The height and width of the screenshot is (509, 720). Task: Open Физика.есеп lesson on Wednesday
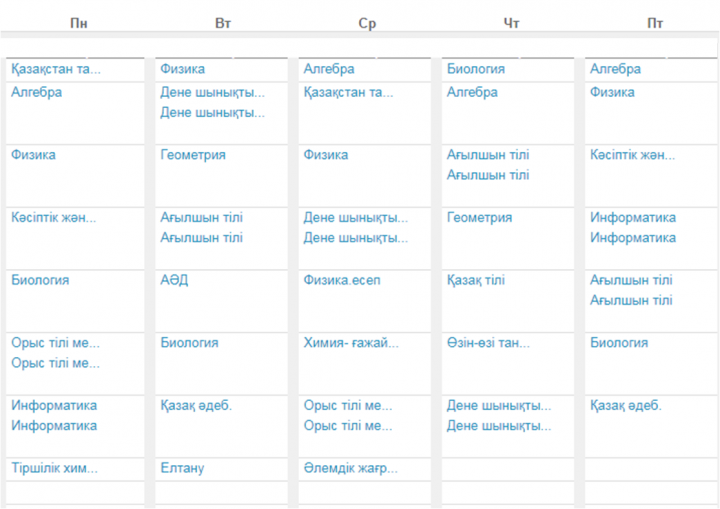[x=342, y=280]
